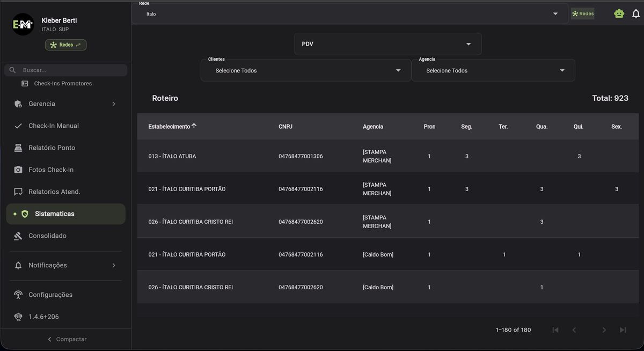Image resolution: width=644 pixels, height=351 pixels.
Task: Click the camera icon for Fotos Check-In
Action: click(18, 170)
